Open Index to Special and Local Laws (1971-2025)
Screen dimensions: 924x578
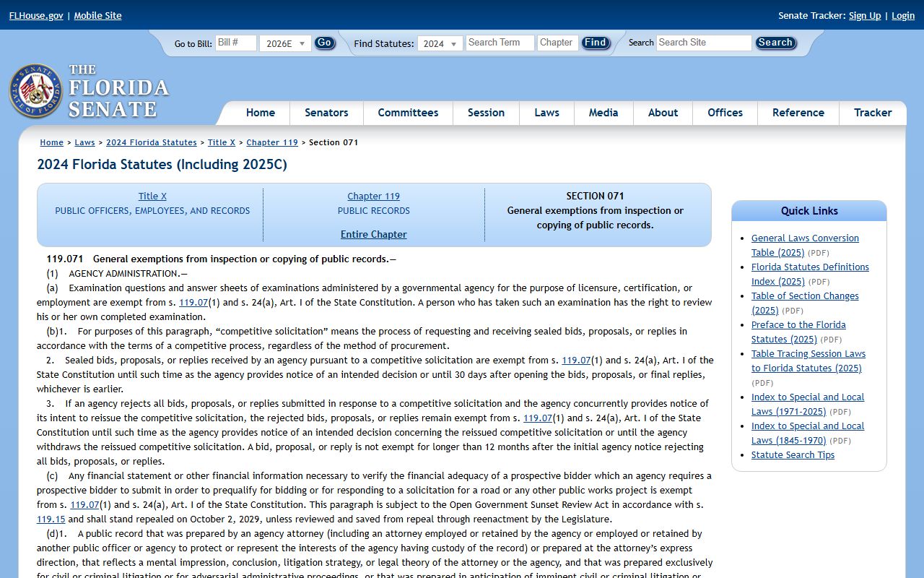(808, 404)
